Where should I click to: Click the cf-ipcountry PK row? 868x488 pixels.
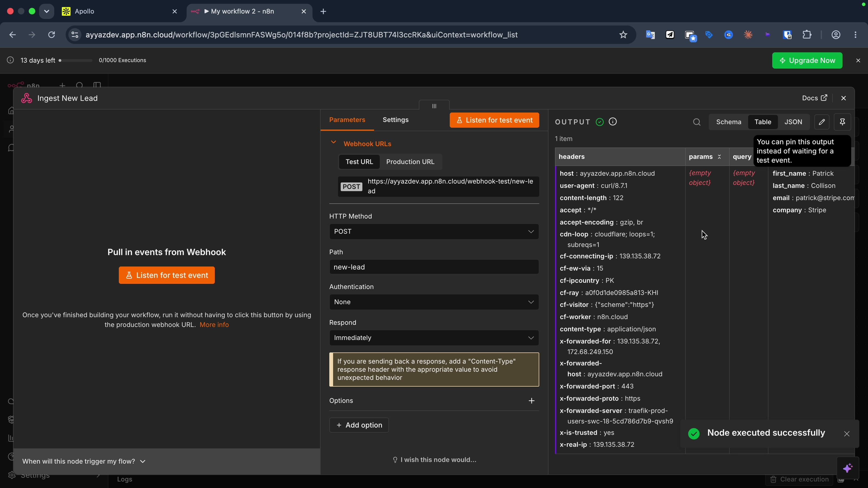[587, 281]
